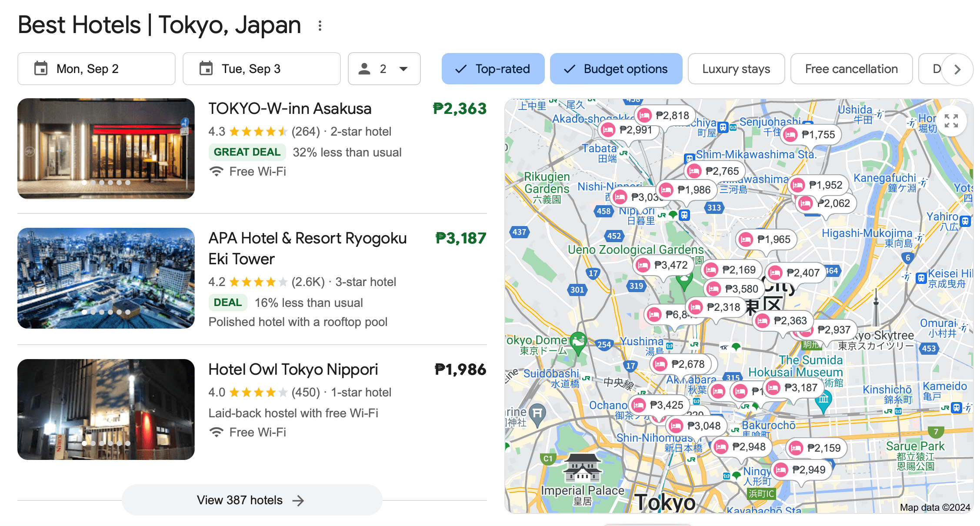Click the ₱2,937 hotel map pin
The height and width of the screenshot is (526, 980).
(x=826, y=330)
